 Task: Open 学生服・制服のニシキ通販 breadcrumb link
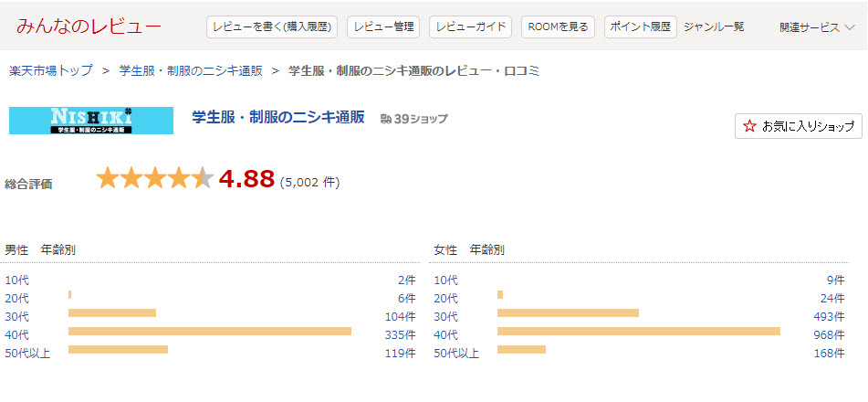(191, 70)
